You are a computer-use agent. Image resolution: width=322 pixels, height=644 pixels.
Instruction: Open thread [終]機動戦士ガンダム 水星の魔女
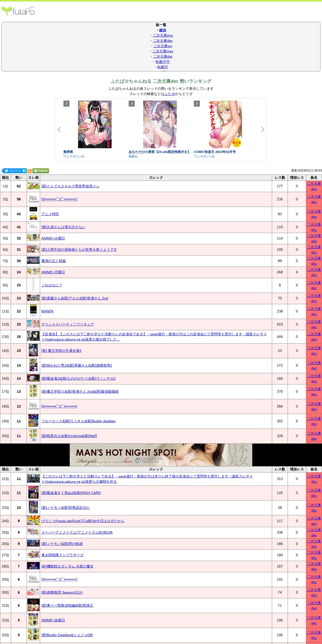point(67,566)
